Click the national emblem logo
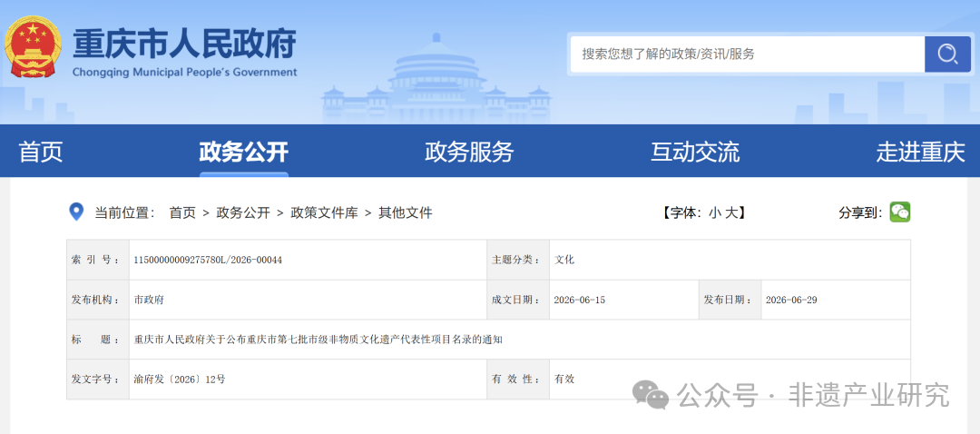 (33, 47)
